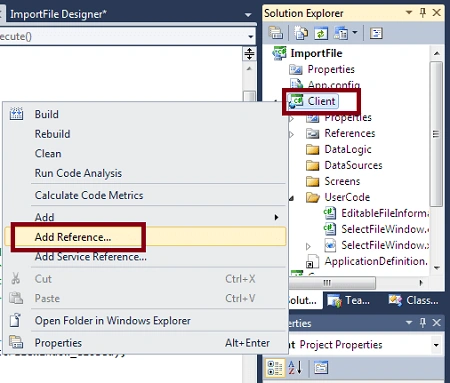450x383 pixels.
Task: Select the App.config file
Action: click(x=334, y=85)
